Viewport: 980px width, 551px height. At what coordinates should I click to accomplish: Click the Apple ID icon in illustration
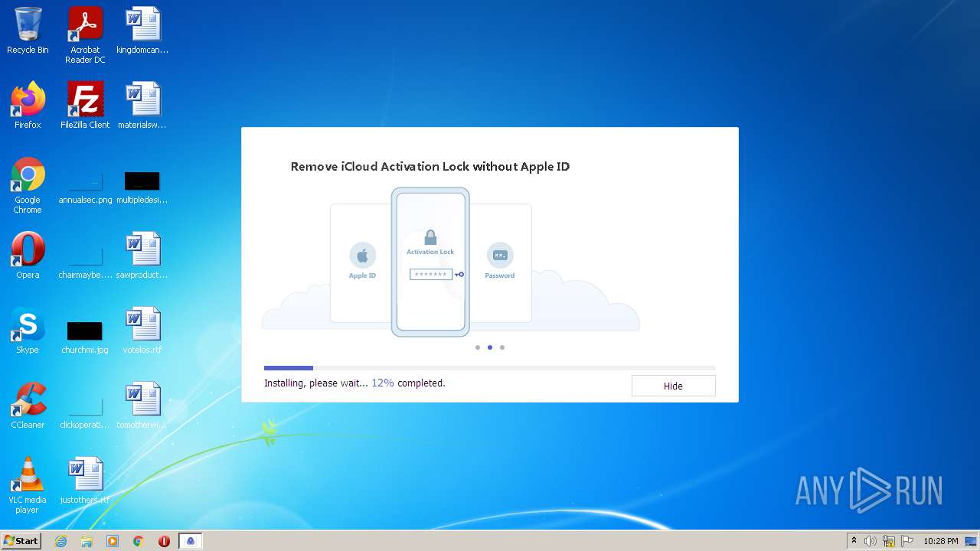coord(362,255)
